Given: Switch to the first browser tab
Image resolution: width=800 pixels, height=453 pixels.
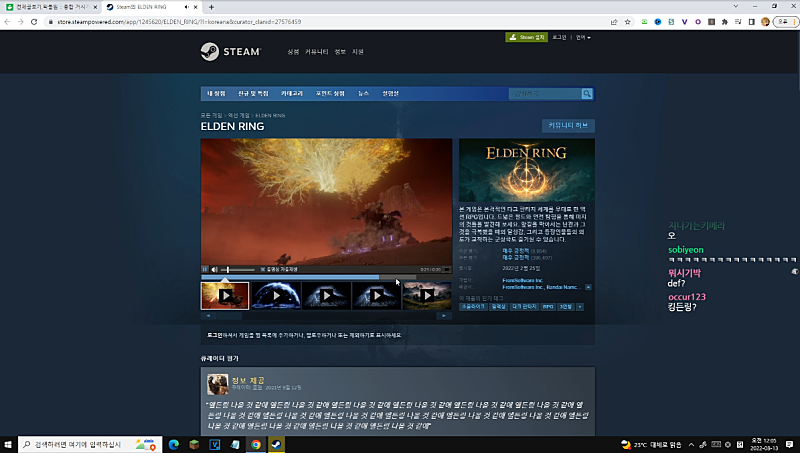Looking at the screenshot, I should [x=50, y=7].
